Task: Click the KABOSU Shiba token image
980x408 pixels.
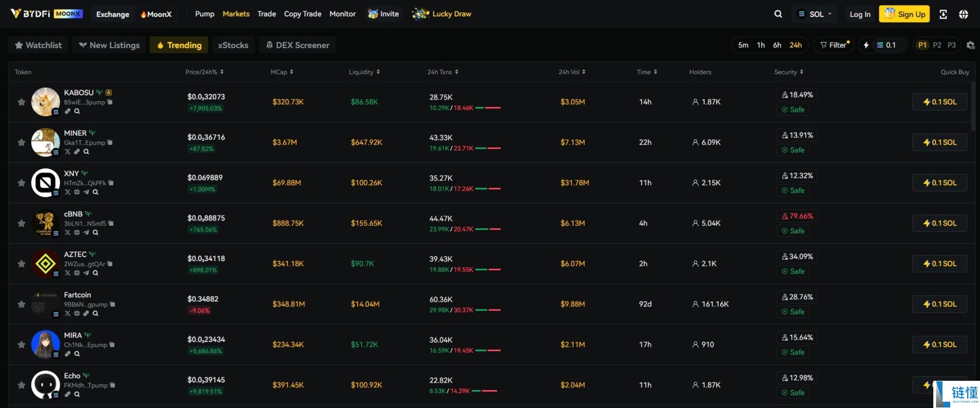Action: click(46, 102)
